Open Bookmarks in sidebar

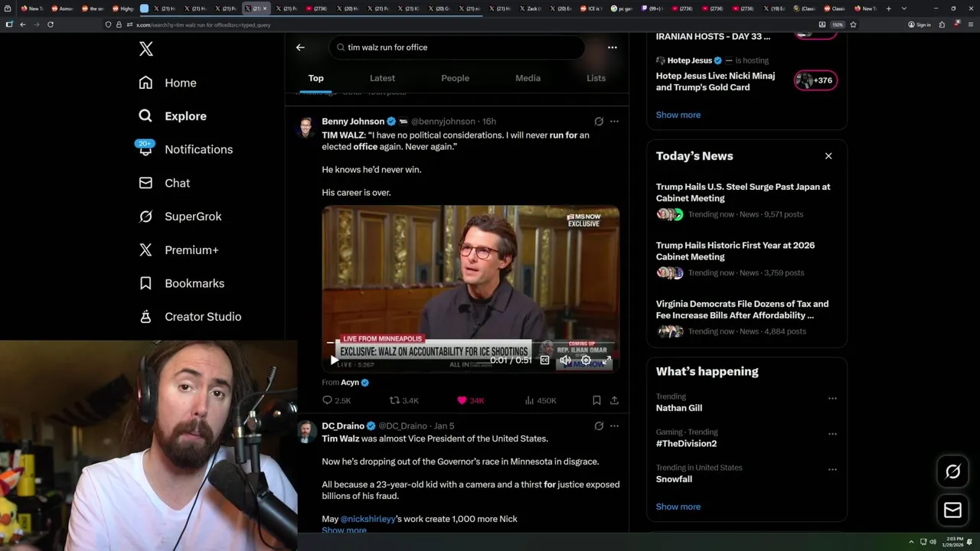(x=181, y=283)
